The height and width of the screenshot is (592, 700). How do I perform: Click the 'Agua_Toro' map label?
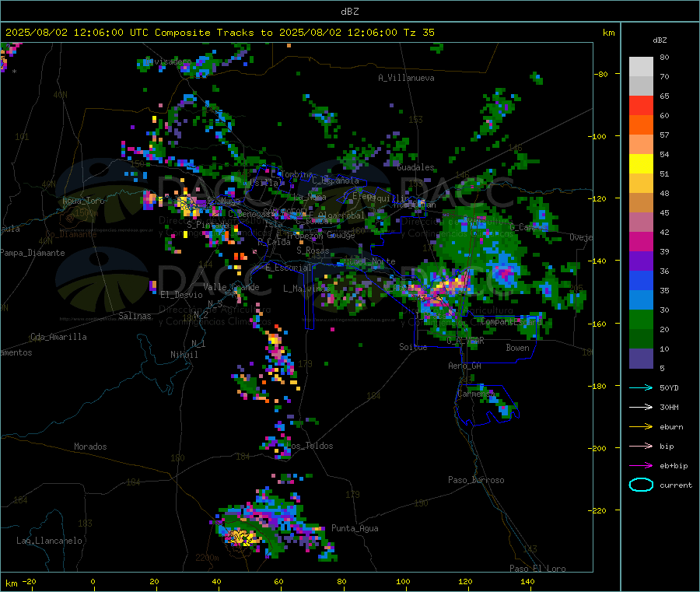tap(83, 201)
